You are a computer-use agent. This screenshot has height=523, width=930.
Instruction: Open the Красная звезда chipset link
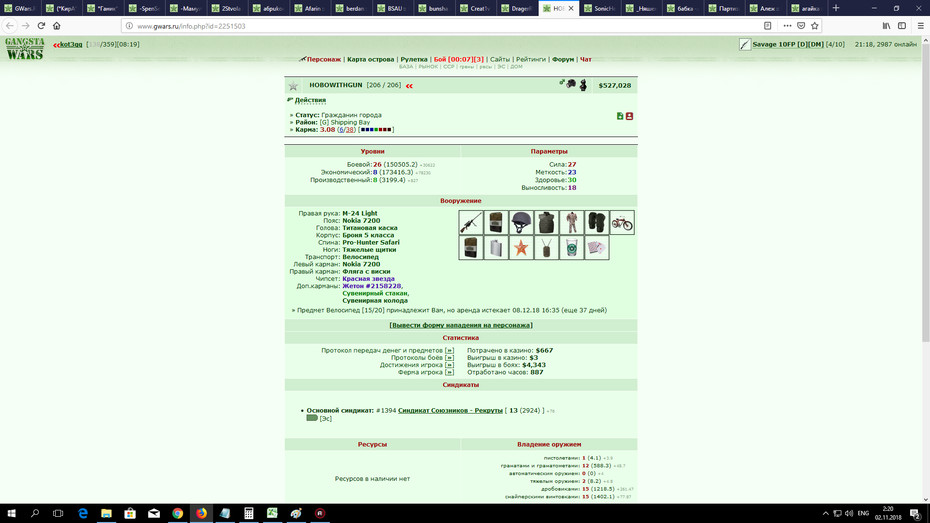click(368, 279)
